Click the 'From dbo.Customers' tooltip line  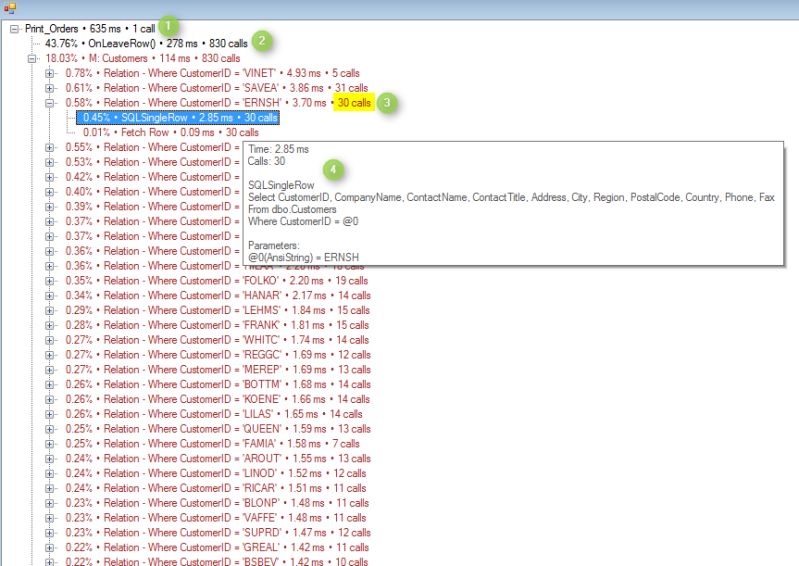click(x=292, y=209)
